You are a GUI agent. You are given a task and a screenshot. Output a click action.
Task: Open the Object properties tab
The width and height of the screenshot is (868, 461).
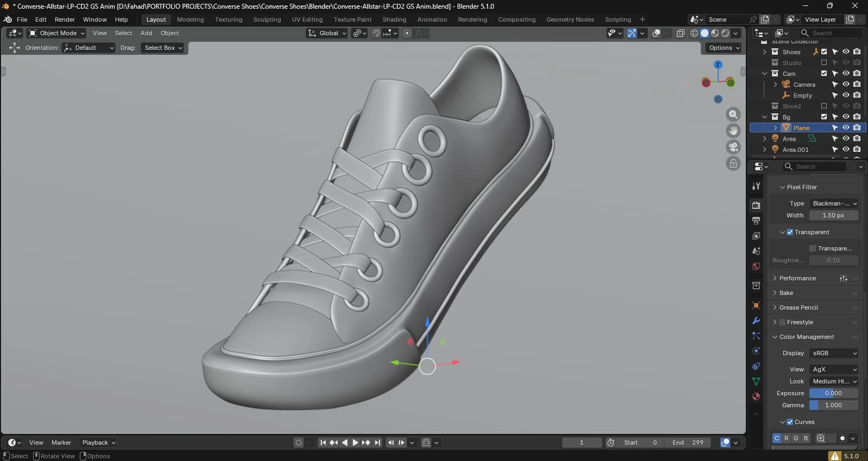(756, 305)
